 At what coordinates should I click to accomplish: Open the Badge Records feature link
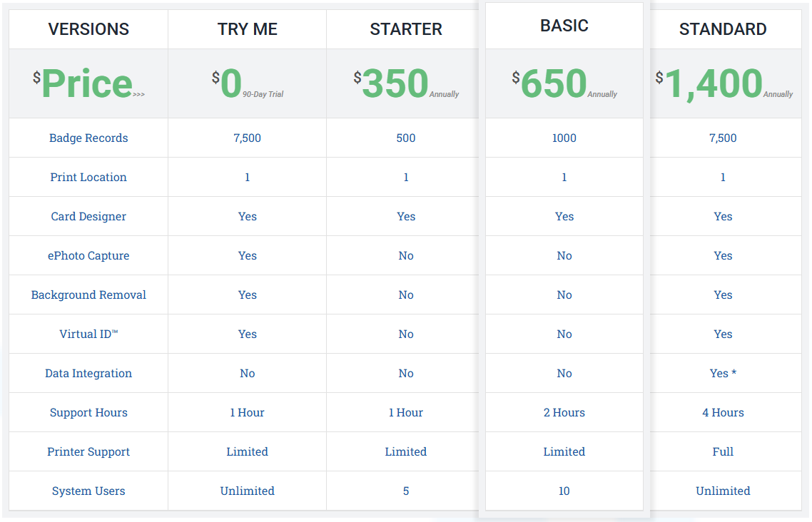(x=88, y=138)
